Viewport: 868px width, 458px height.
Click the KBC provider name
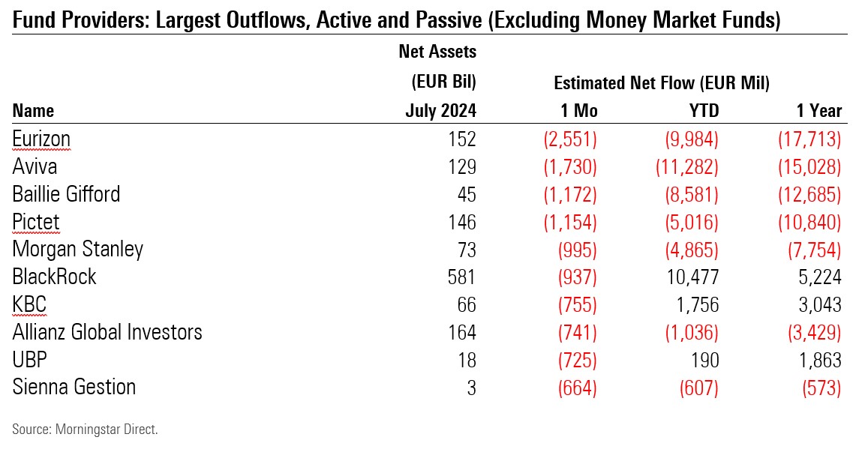pyautogui.click(x=29, y=304)
